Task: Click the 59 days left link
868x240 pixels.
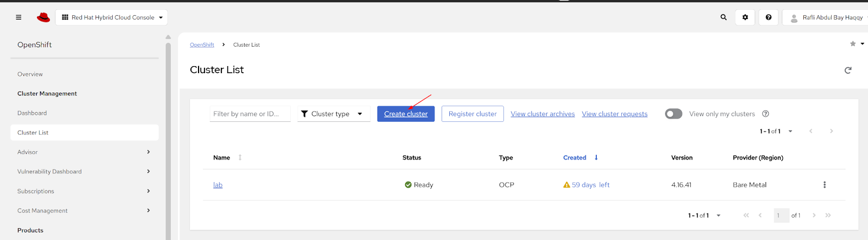Action: (591, 185)
